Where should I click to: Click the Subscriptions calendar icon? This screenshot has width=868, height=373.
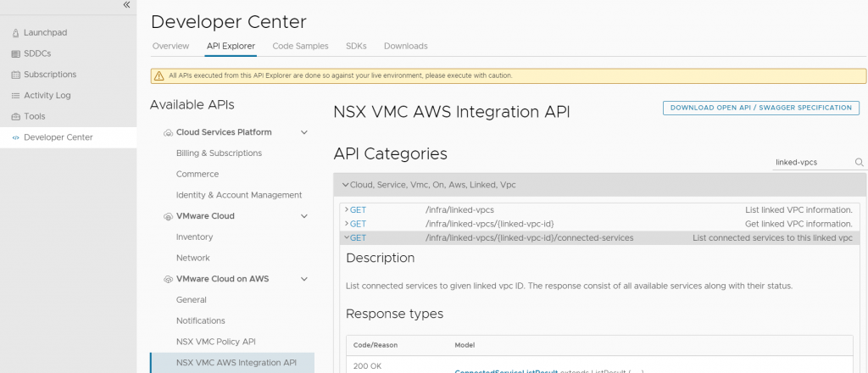point(16,75)
